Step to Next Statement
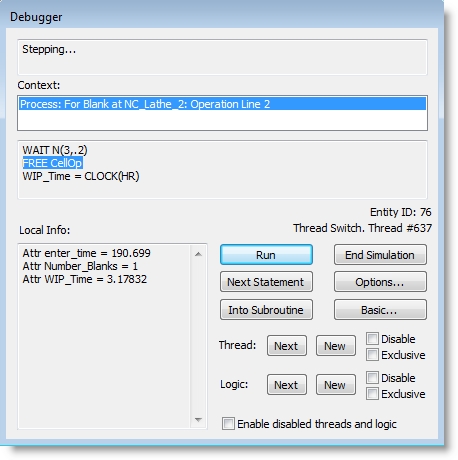 point(266,282)
